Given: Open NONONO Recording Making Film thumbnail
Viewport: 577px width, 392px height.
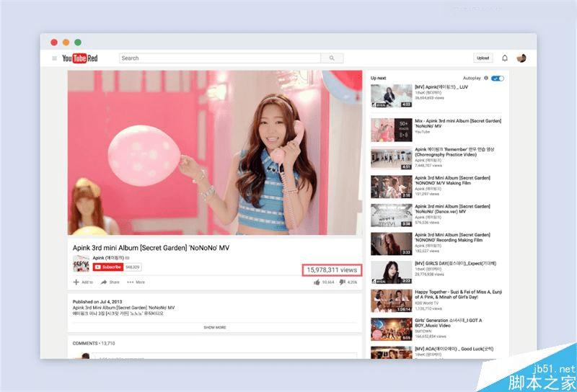Looking at the screenshot, I should pyautogui.click(x=391, y=244).
